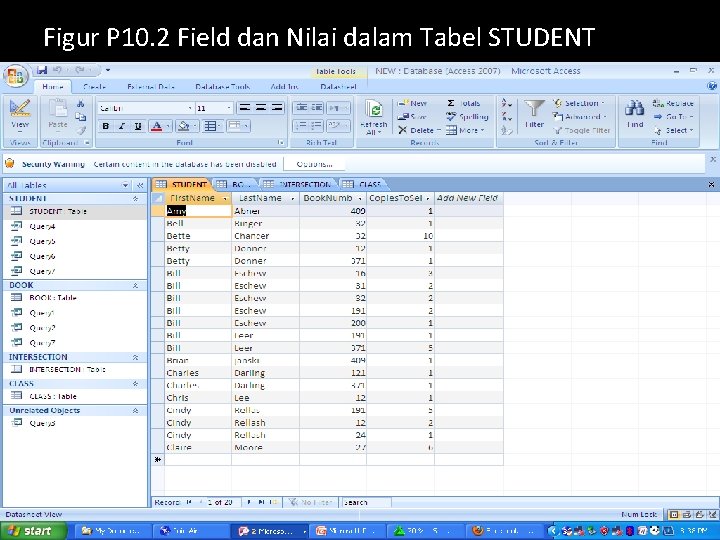720x540 pixels.
Task: Click Go To in Find group
Action: 672,117
